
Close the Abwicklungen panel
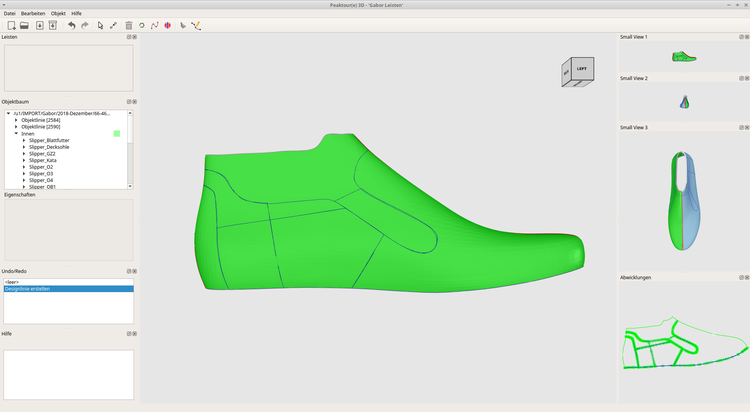[747, 278]
